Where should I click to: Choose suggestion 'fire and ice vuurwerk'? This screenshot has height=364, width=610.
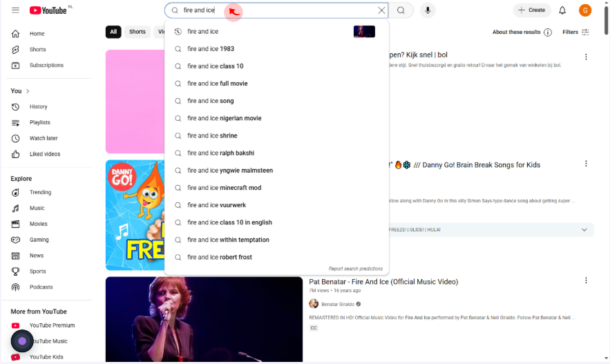tap(276, 205)
